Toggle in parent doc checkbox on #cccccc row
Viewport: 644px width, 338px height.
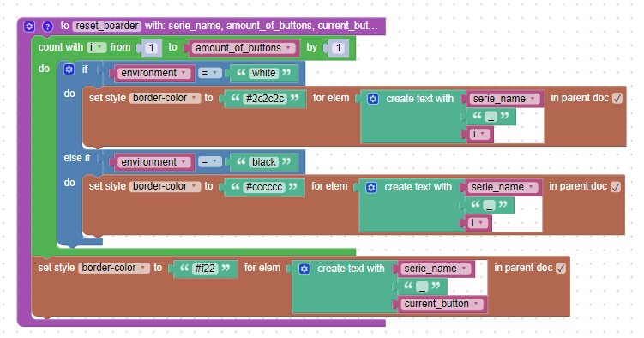point(615,187)
